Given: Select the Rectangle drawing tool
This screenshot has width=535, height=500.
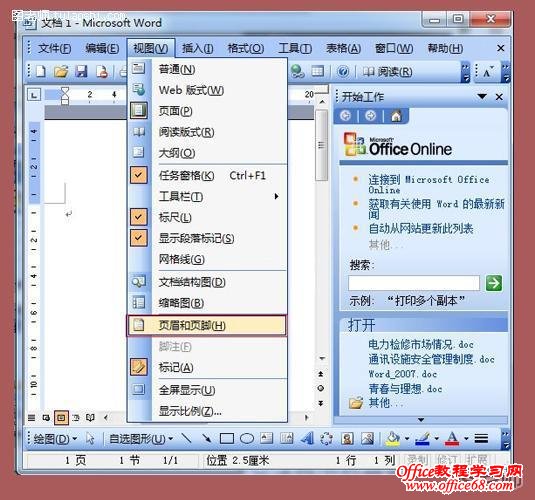Looking at the screenshot, I should click(x=227, y=438).
